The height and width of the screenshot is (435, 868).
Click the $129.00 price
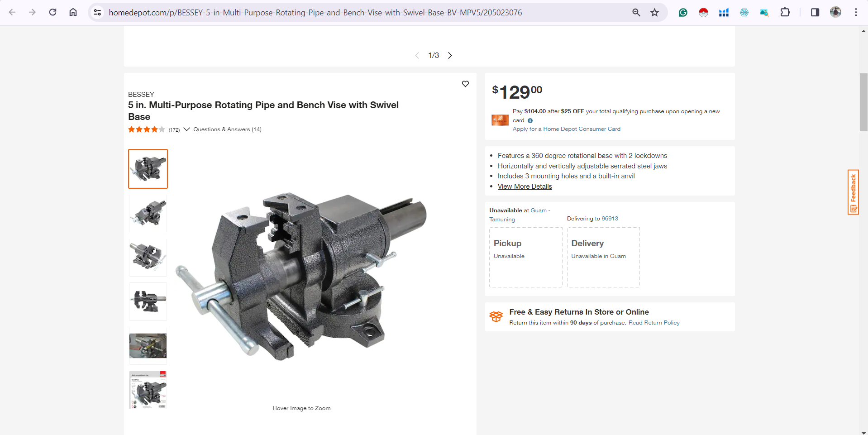coord(517,92)
